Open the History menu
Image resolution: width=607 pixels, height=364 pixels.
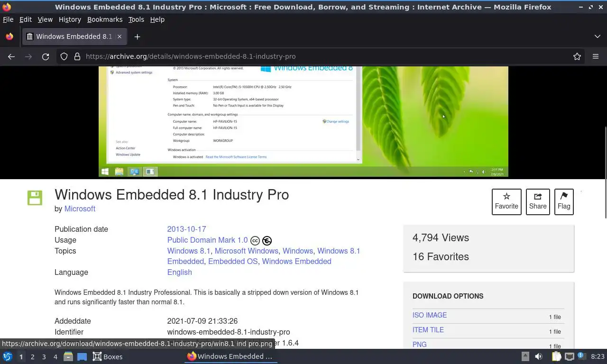click(x=70, y=19)
